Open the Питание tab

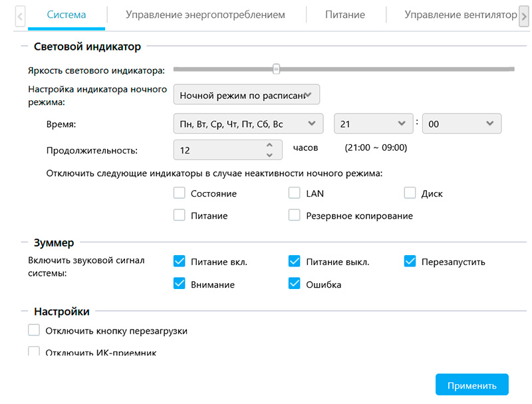coord(345,14)
